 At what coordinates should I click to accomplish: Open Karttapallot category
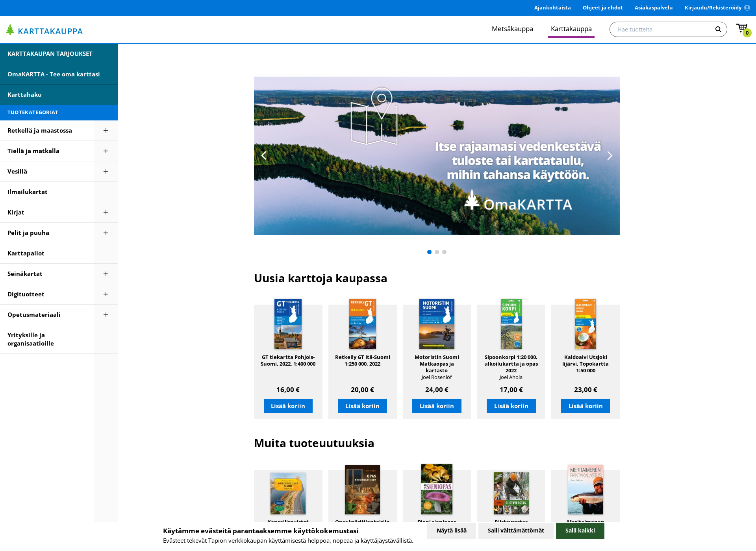(47, 253)
